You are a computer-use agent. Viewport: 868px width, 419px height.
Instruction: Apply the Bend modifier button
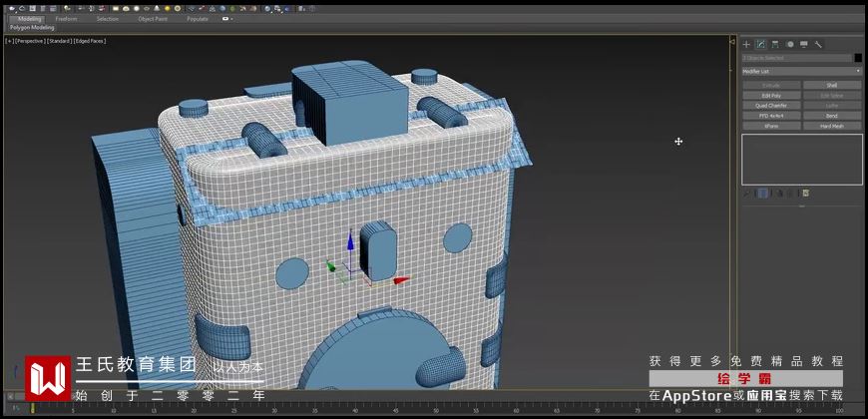(832, 117)
